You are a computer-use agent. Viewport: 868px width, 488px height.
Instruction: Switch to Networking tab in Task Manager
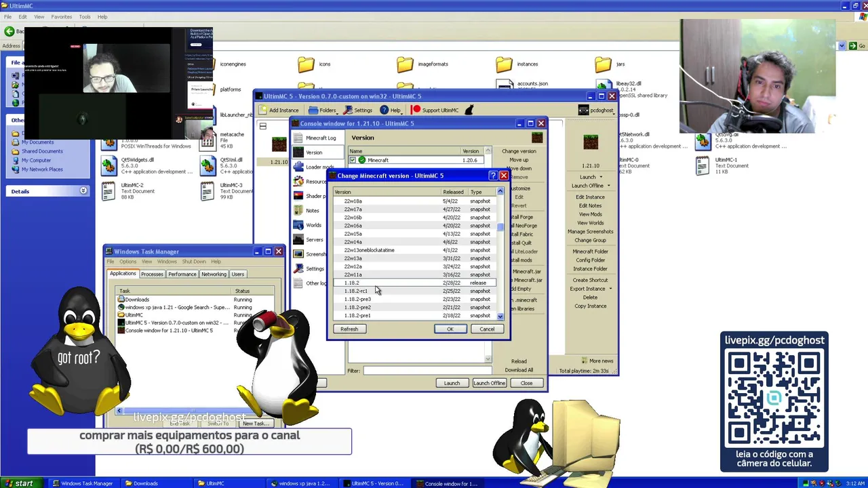214,274
